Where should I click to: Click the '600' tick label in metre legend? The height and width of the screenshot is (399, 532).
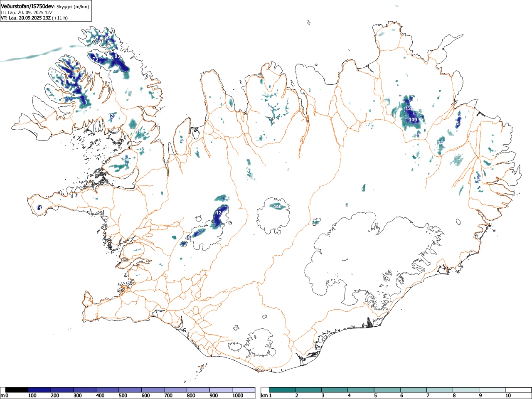[145, 396]
